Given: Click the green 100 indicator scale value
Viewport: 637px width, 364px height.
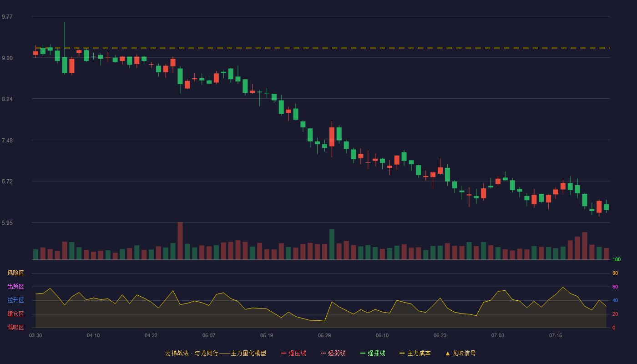Looking at the screenshot, I should (617, 259).
